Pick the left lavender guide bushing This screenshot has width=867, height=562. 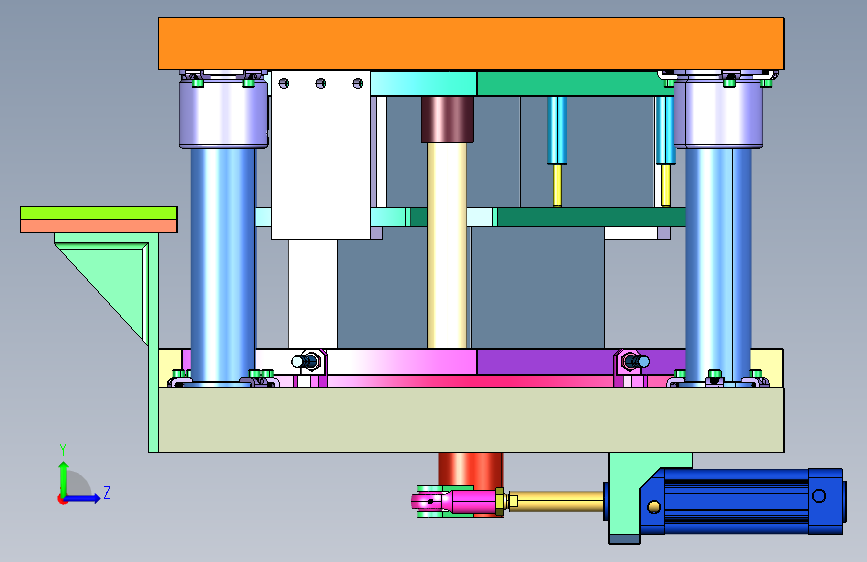(223, 114)
